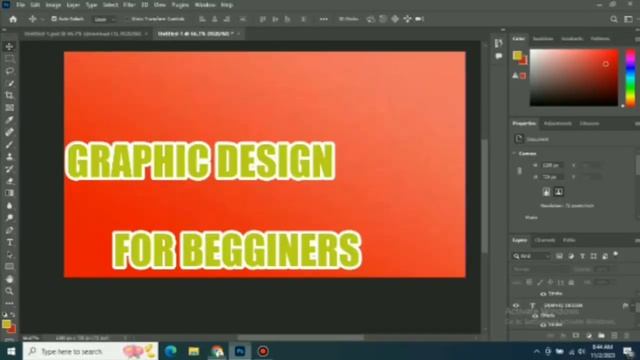Open File Explorer from taskbar
The image size is (640, 360).
coord(193,351)
